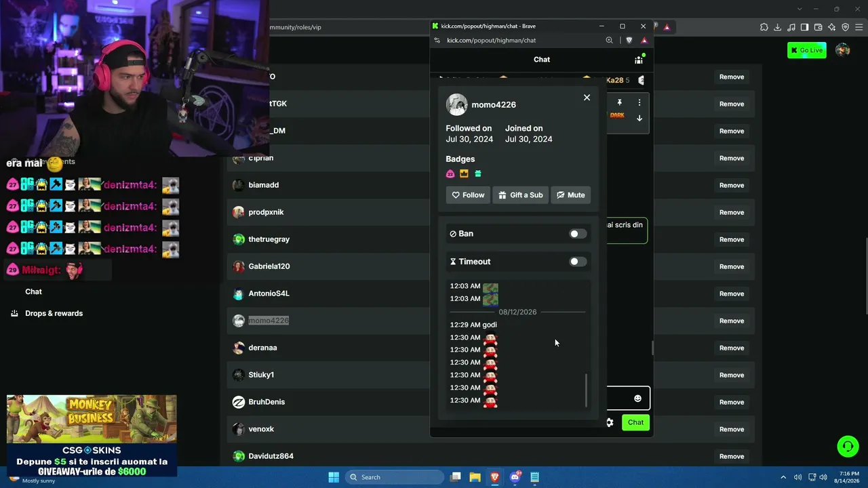Open Brave VPN shield icon
Image resolution: width=868 pixels, height=488 pixels.
pos(846,27)
